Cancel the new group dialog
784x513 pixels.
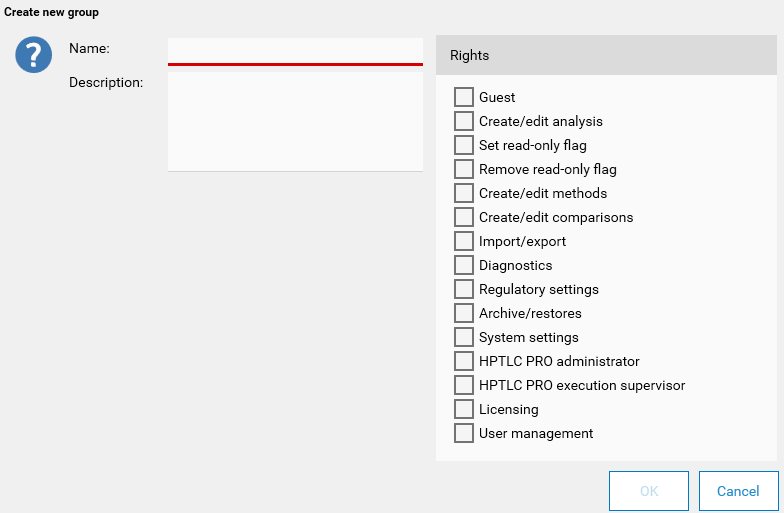738,491
